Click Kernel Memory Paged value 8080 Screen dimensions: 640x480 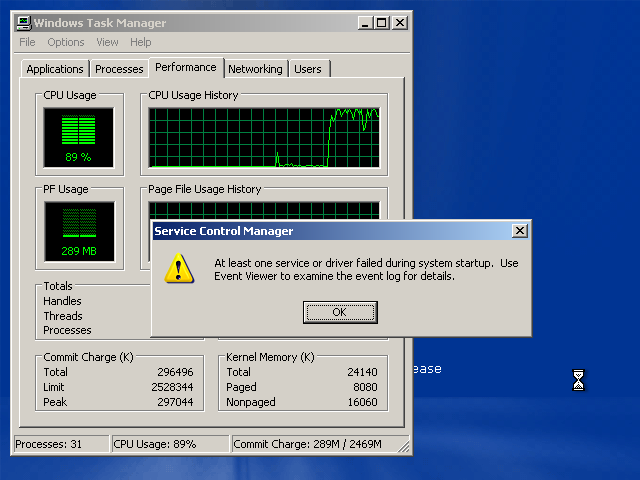coord(365,387)
